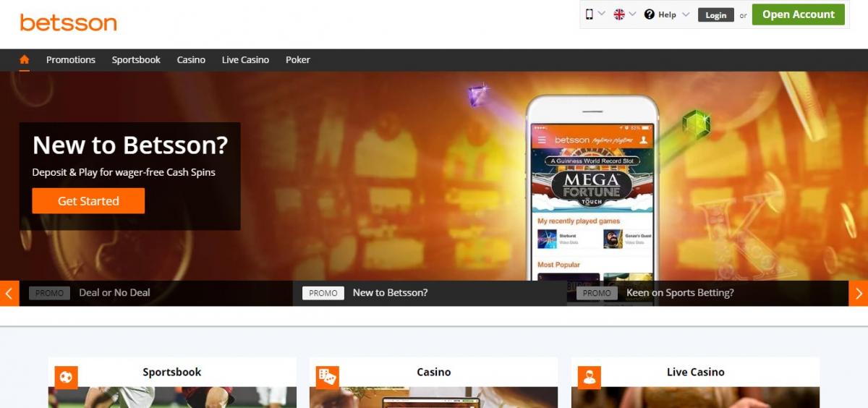Viewport: 868px width, 408px height.
Task: Click the New to Betsson? banner heading
Action: (x=130, y=145)
